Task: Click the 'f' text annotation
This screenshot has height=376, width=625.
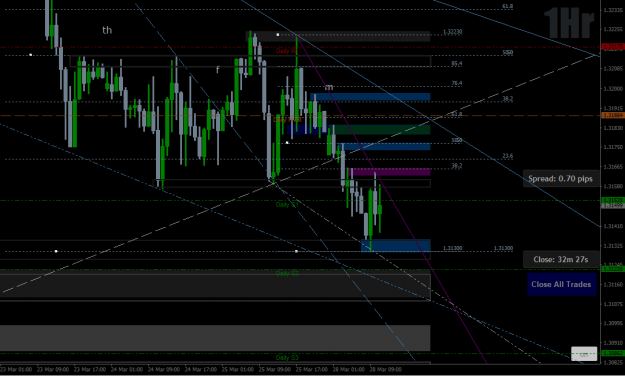Action: pyautogui.click(x=218, y=70)
